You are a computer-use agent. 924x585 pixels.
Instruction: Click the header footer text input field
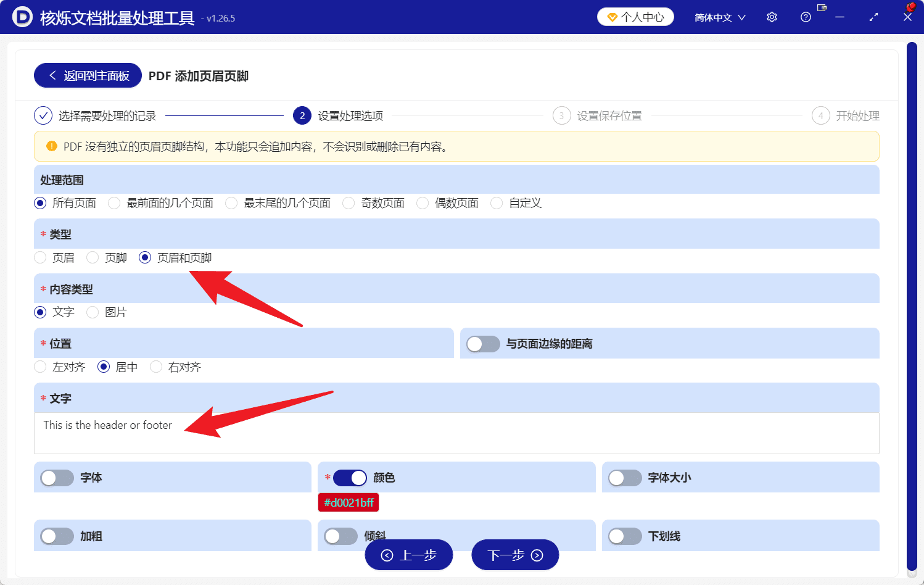456,433
